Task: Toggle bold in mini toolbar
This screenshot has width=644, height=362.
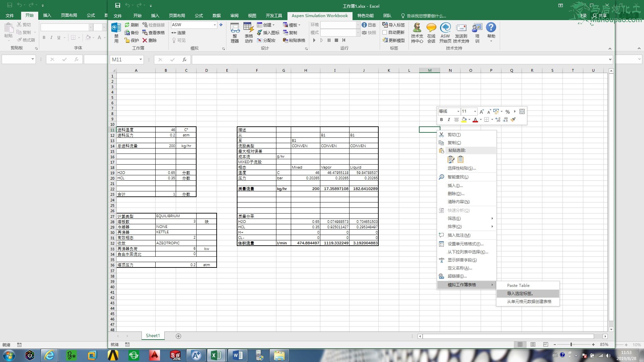Action: click(441, 120)
